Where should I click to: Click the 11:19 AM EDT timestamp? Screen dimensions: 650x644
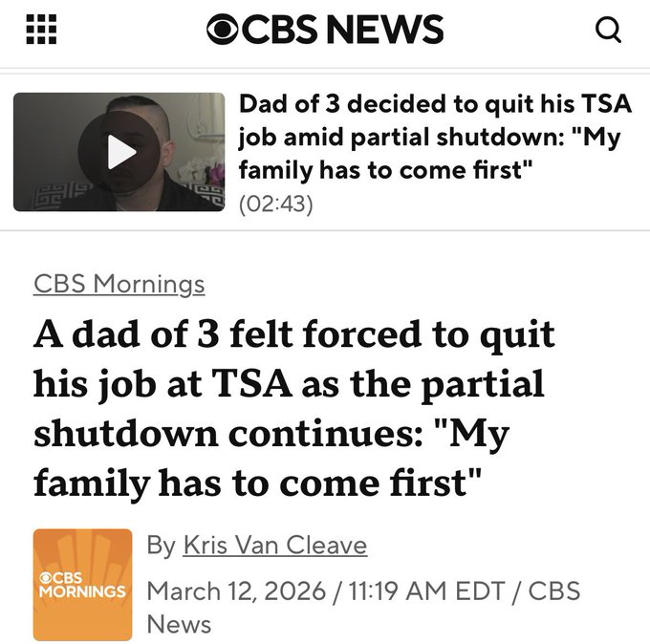[x=394, y=590]
